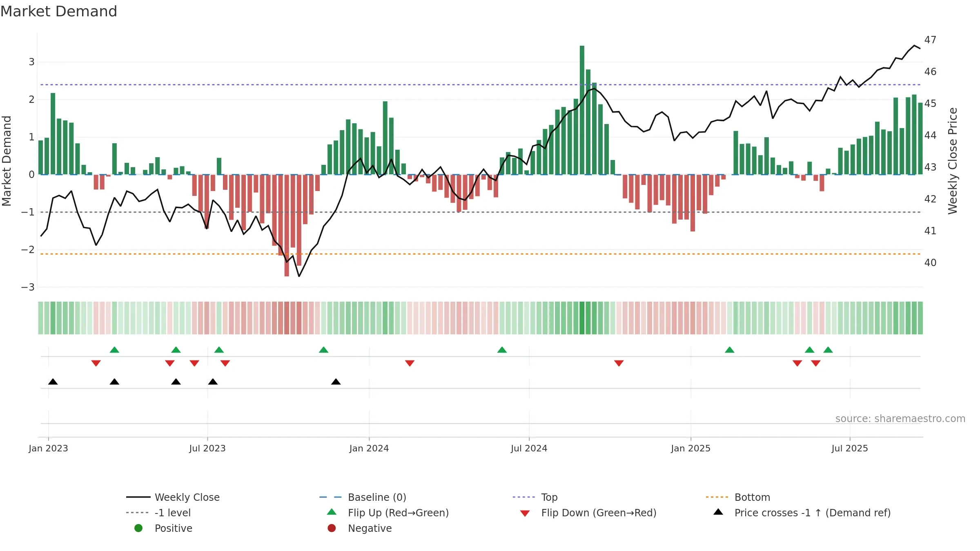Click the orange dotted Bottom line on the chart
Image resolution: width=980 pixels, height=551 pixels.
(x=480, y=254)
